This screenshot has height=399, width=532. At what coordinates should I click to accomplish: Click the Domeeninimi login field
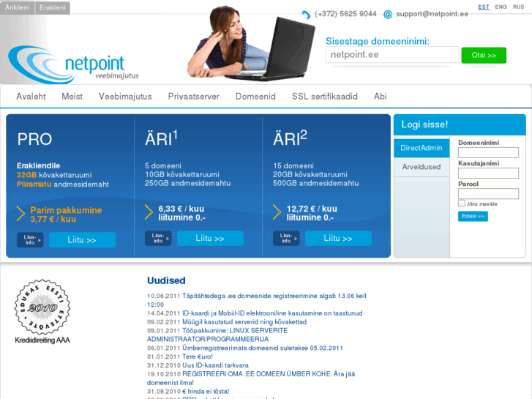pyautogui.click(x=488, y=152)
